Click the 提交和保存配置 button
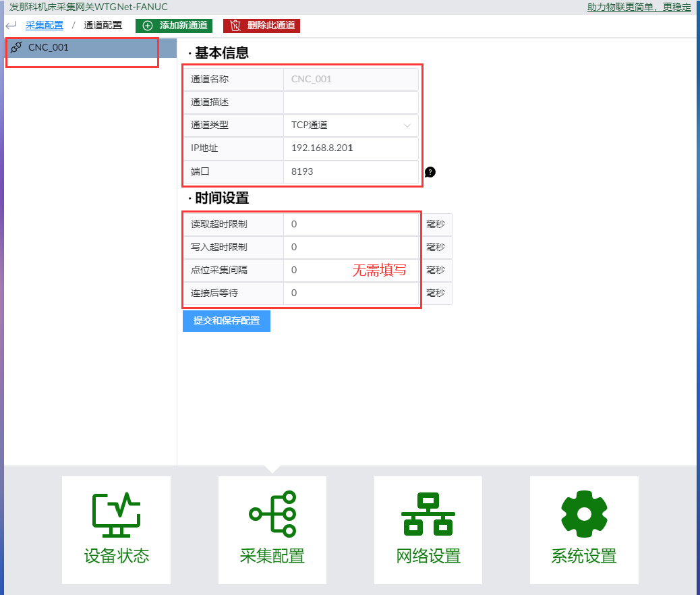Viewport: 700px width, 595px height. pos(227,320)
